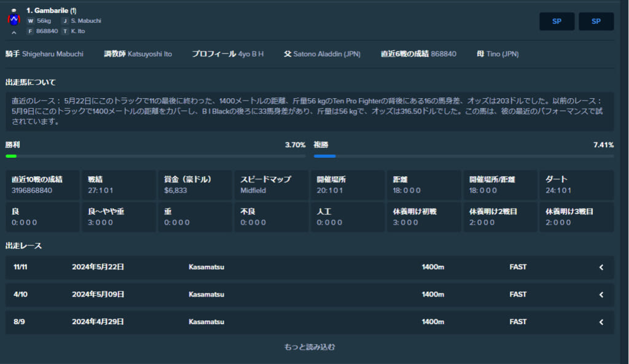Click the 4/10 finishing position text
This screenshot has width=629, height=364.
click(20, 294)
